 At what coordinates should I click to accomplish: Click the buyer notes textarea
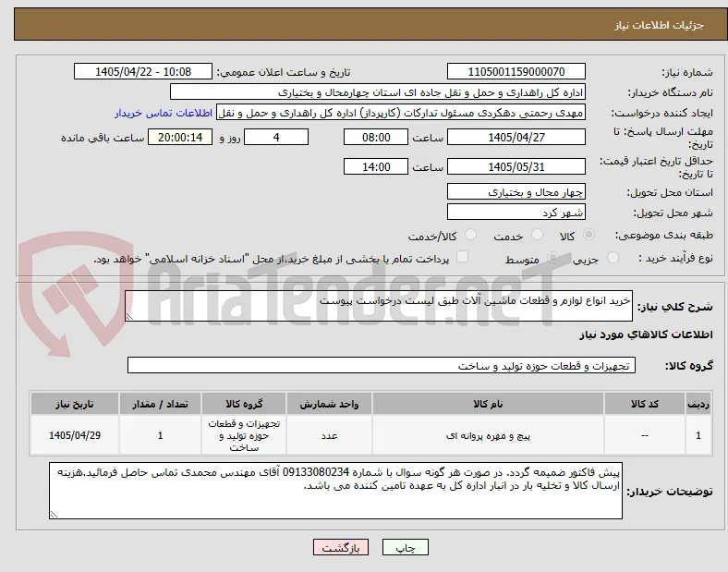(x=335, y=491)
